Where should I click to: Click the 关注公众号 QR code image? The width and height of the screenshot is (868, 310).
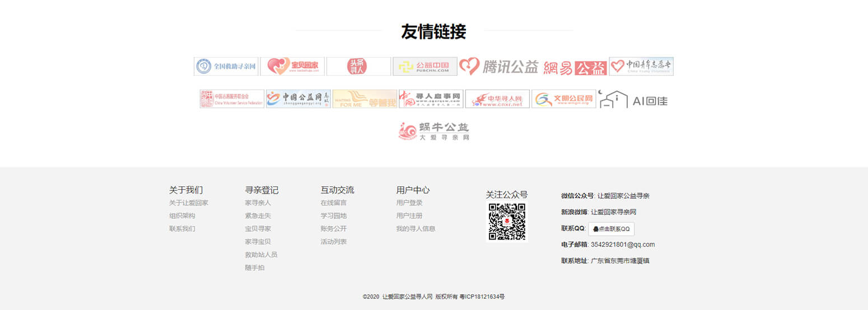point(507,222)
